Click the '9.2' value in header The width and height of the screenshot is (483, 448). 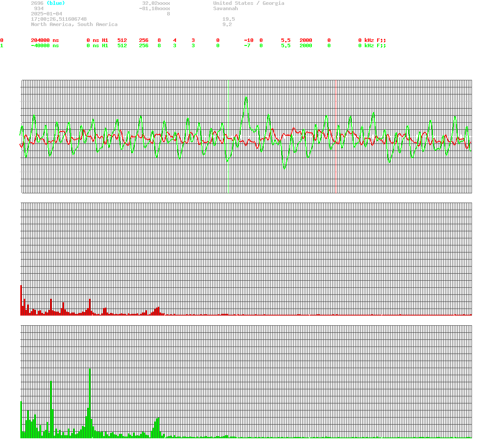(227, 24)
